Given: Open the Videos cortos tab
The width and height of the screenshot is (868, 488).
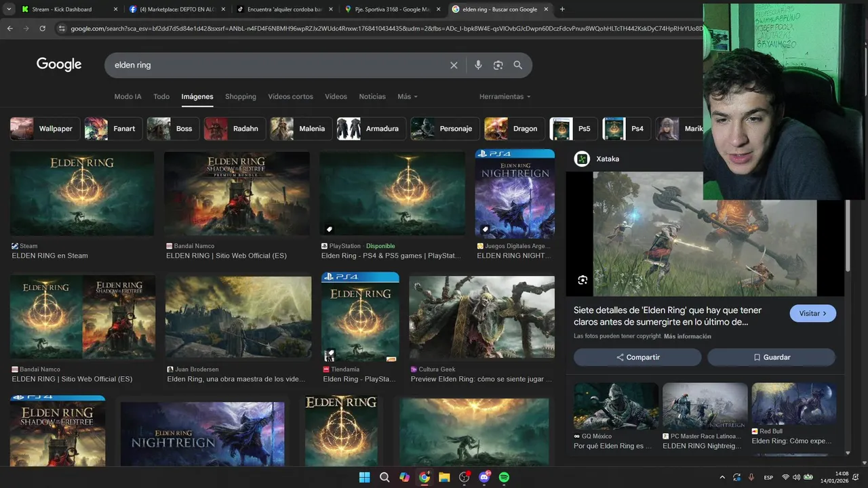Looking at the screenshot, I should point(290,96).
